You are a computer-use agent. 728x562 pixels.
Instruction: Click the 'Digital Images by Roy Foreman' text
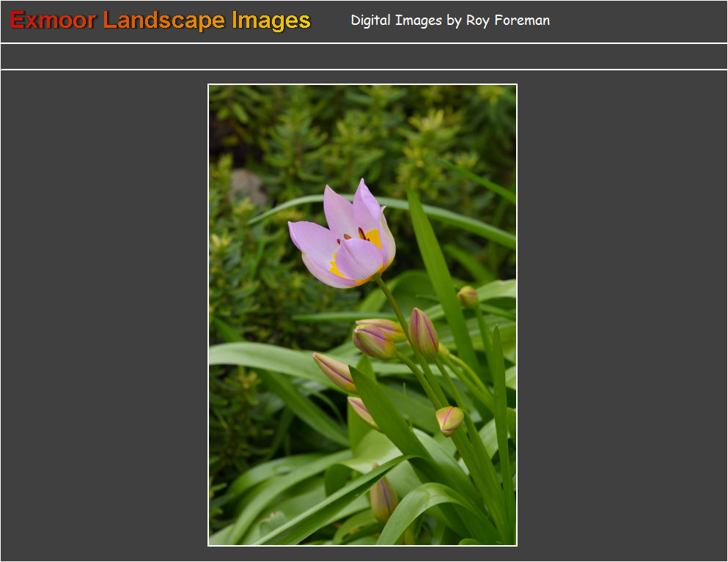pyautogui.click(x=450, y=21)
